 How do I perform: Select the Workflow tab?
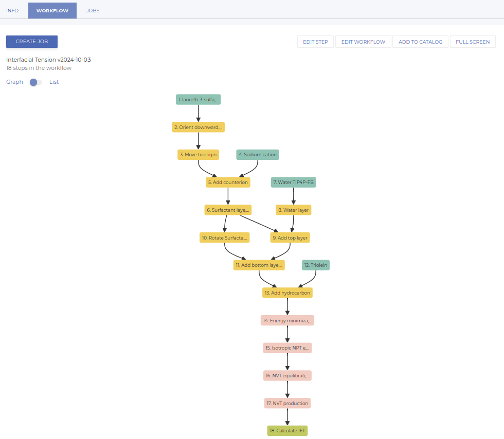point(52,10)
